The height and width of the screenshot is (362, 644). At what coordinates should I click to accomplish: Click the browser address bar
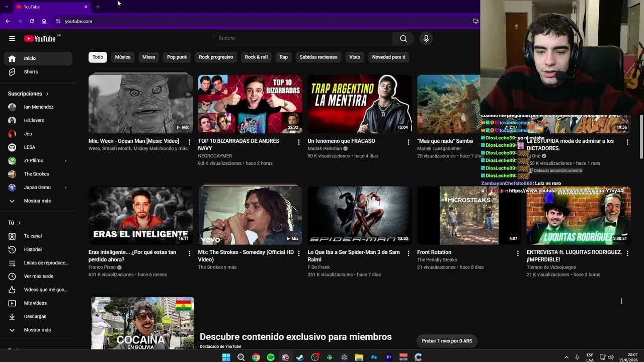(262, 21)
